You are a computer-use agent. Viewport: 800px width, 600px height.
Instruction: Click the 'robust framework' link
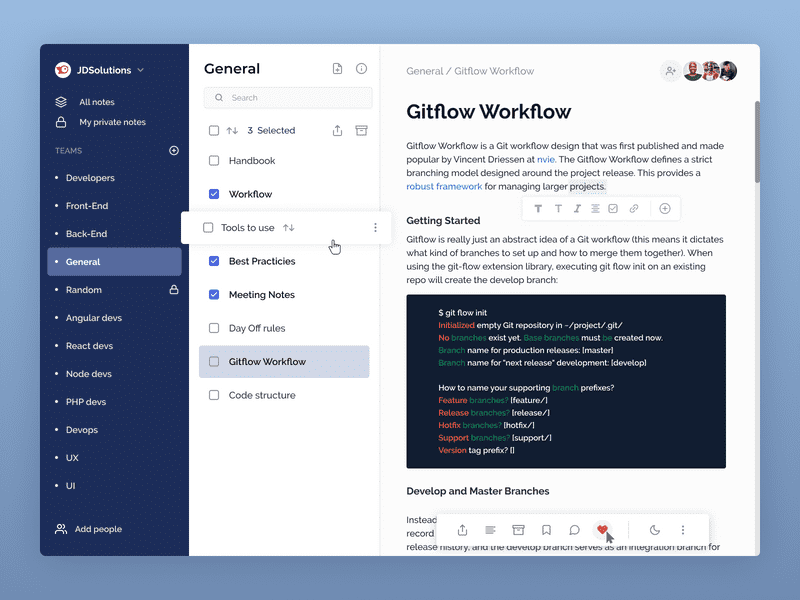click(444, 186)
